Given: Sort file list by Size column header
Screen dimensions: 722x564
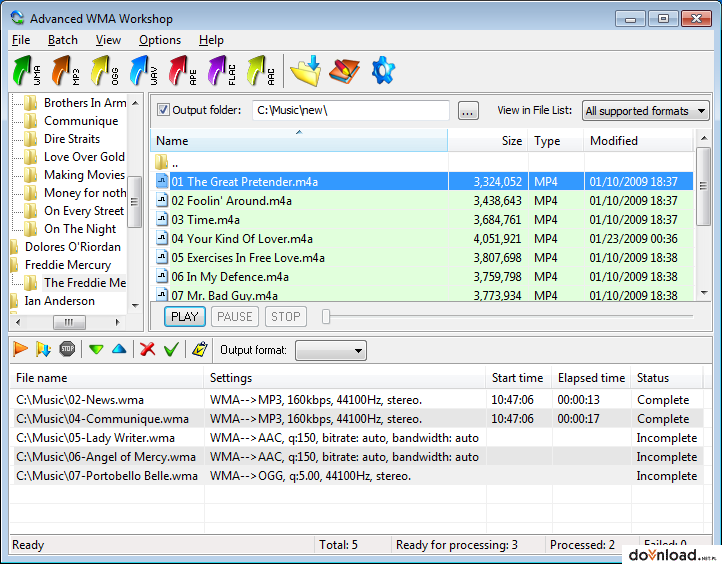Looking at the screenshot, I should point(488,140).
